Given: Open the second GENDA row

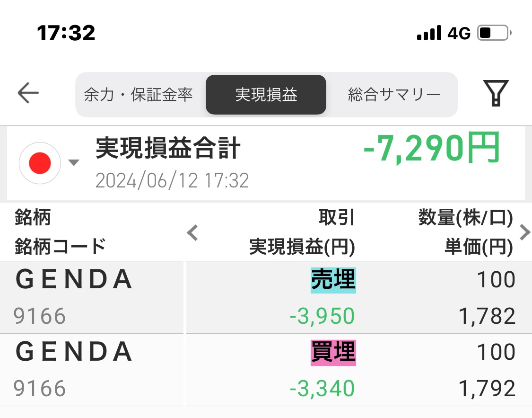Looking at the screenshot, I should click(266, 370).
